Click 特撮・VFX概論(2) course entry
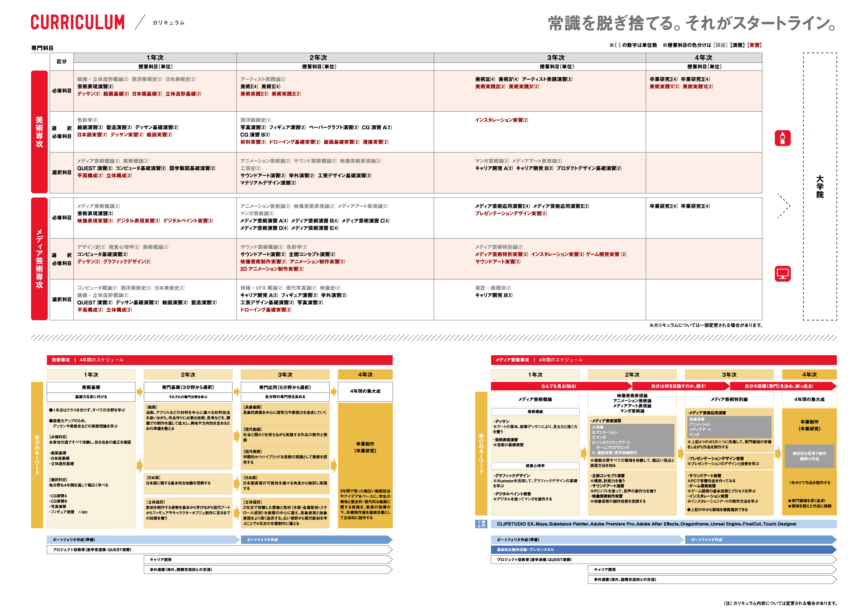Image resolution: width=868 pixels, height=614 pixels. (x=262, y=288)
